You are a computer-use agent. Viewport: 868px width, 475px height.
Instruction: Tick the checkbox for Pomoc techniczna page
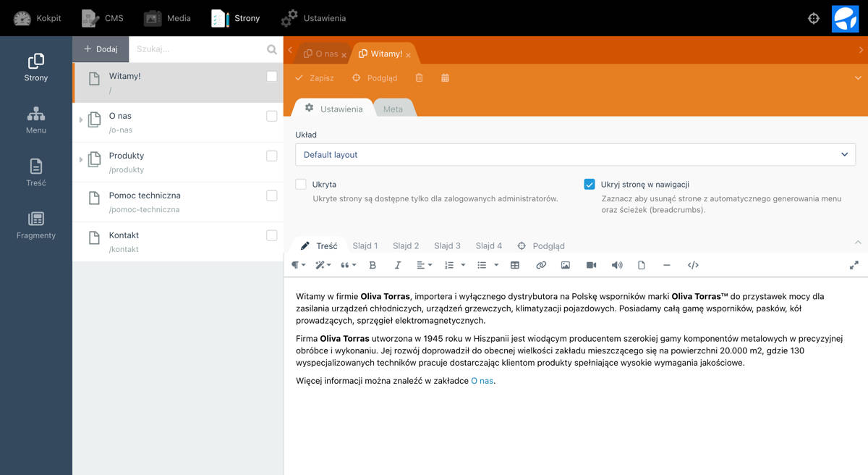(x=272, y=196)
